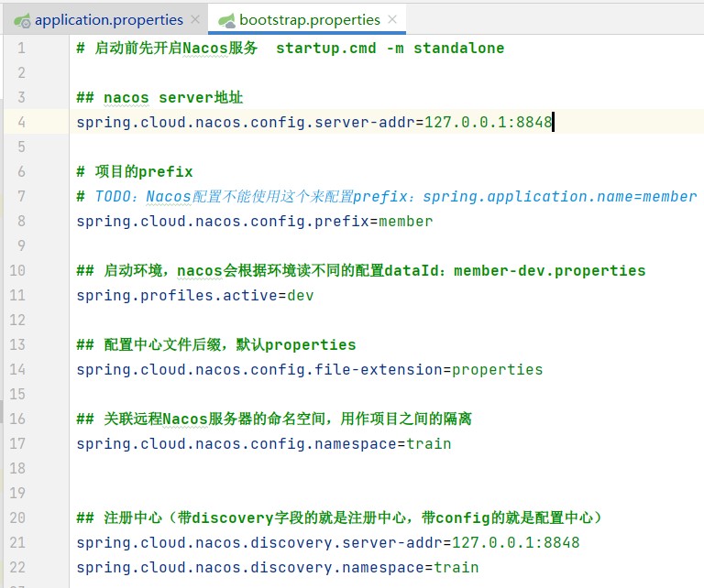
Task: Switch to the bootstrap.properties tab
Action: pyautogui.click(x=309, y=20)
